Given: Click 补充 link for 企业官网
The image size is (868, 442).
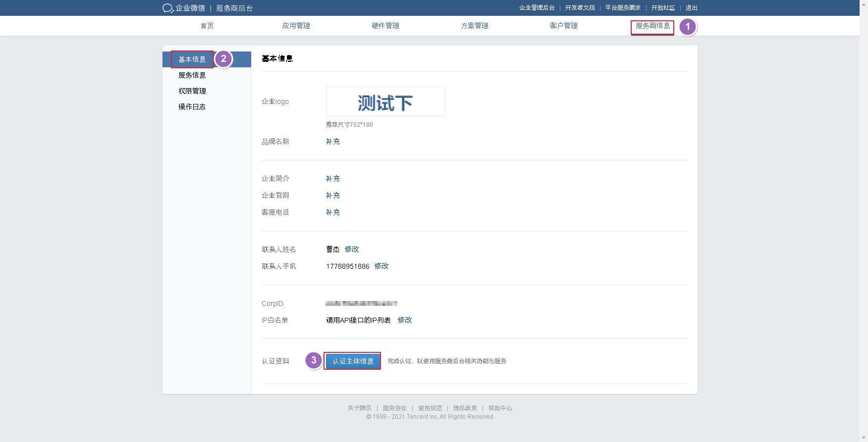Looking at the screenshot, I should coord(332,196).
